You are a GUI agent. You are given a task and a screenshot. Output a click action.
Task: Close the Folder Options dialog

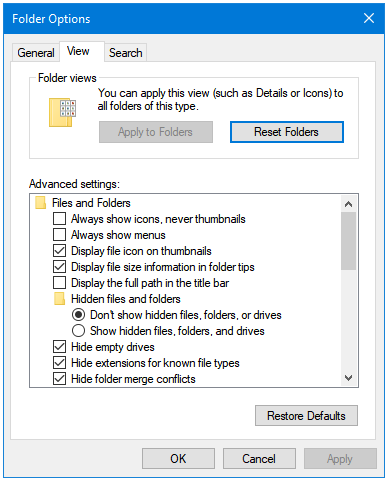click(x=369, y=18)
